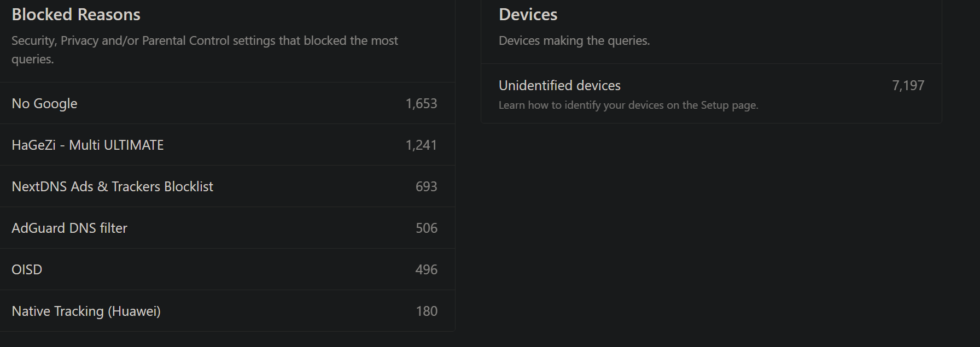980x347 pixels.
Task: Select the Unidentified devices entry
Action: (559, 86)
